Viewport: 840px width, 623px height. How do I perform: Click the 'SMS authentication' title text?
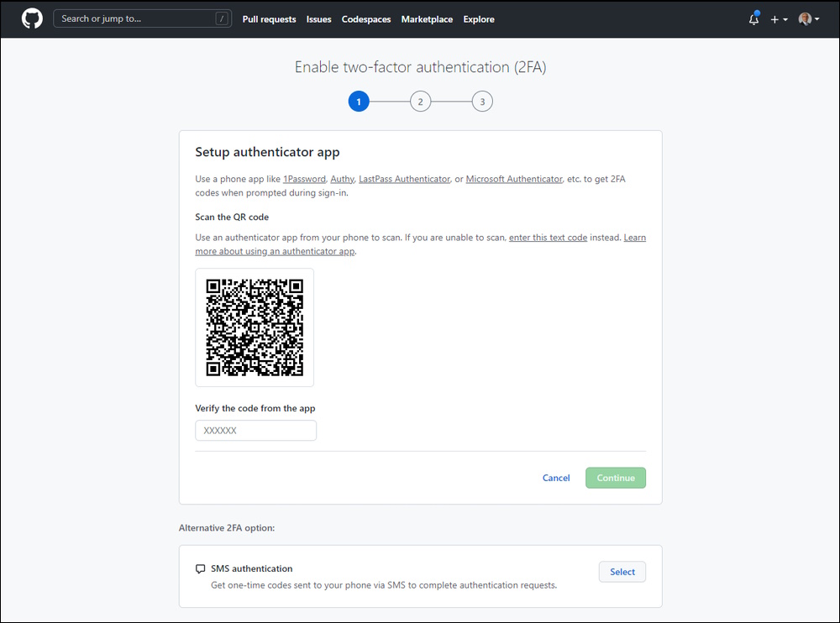pyautogui.click(x=252, y=568)
